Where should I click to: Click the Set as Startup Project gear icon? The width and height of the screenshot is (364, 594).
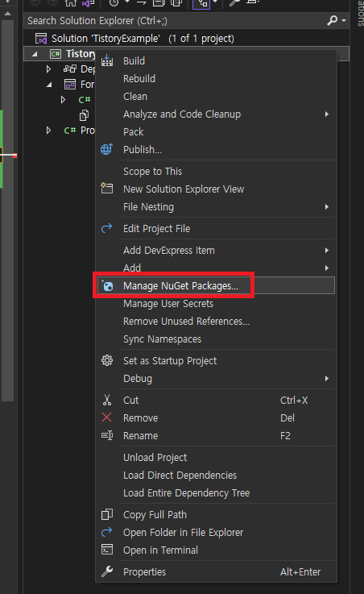[x=107, y=360]
